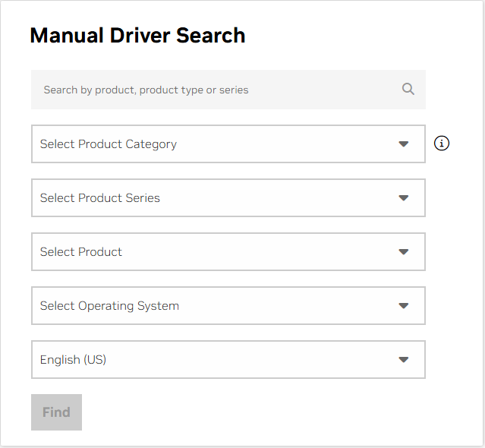Click the arrow on Select Product
Image resolution: width=485 pixels, height=448 pixels.
pos(403,251)
